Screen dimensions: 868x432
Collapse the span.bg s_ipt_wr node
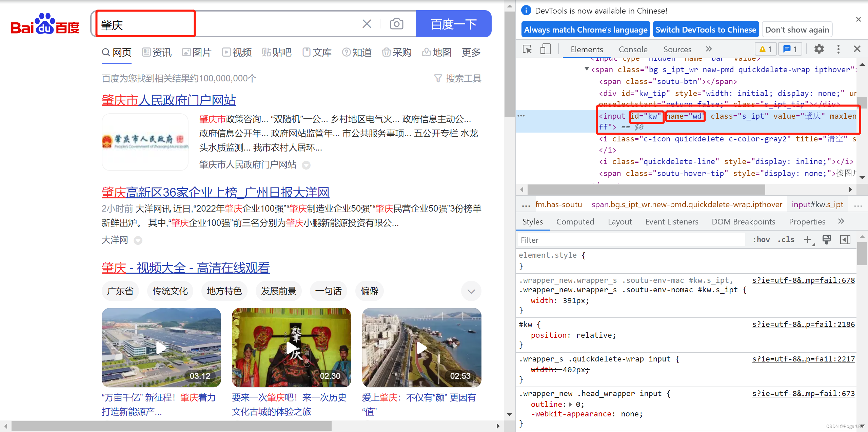click(587, 69)
